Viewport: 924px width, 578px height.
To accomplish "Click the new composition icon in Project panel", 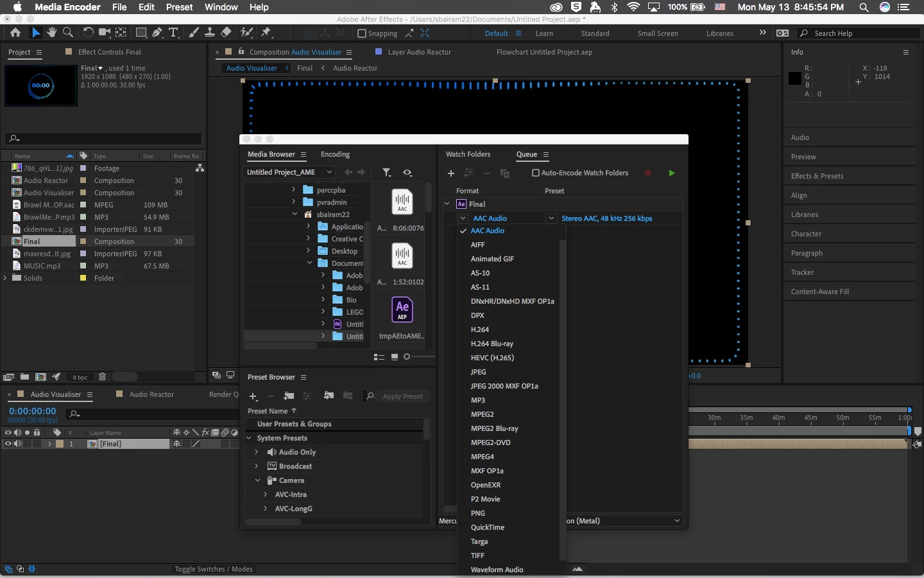I will click(x=40, y=377).
